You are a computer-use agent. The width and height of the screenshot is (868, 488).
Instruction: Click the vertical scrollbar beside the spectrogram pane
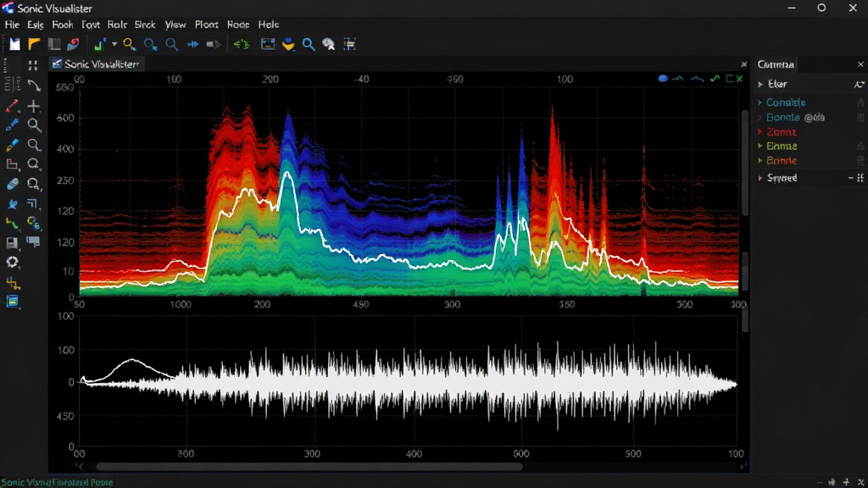coord(745,164)
